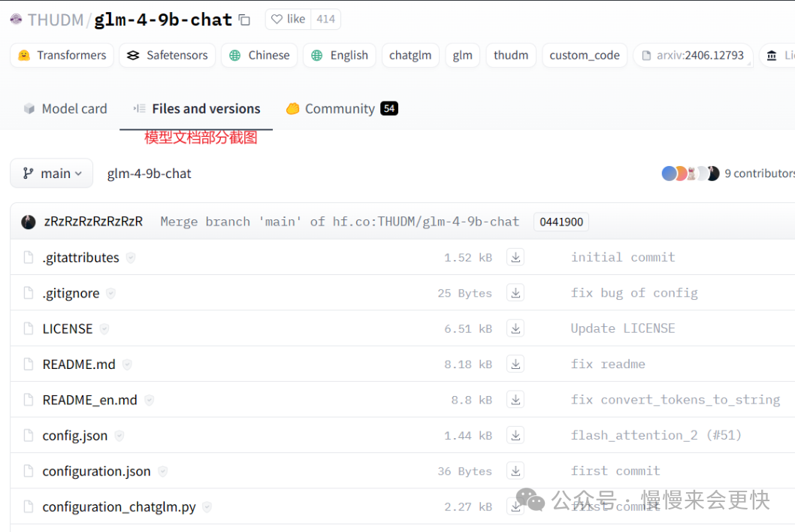Open the README_en.md file
Viewport: 795px width, 532px height.
(x=89, y=400)
